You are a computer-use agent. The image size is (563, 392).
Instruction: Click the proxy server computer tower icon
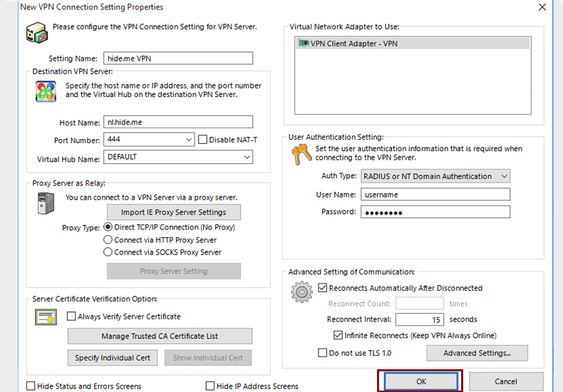[x=46, y=204]
